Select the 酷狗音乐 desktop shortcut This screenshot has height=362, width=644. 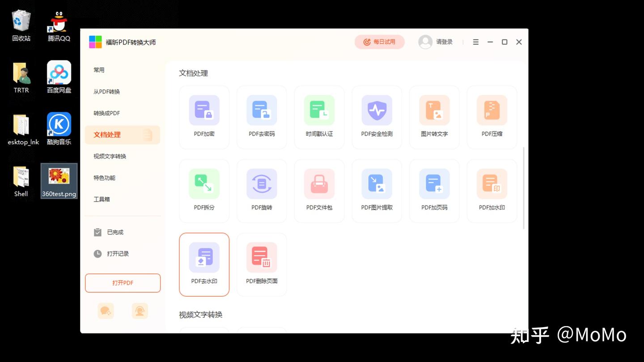click(59, 129)
